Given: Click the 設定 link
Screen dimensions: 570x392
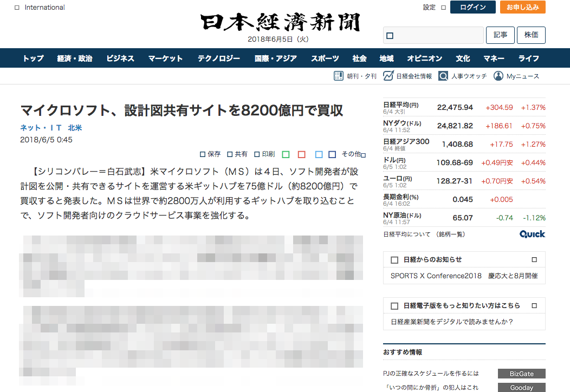Looking at the screenshot, I should [x=429, y=7].
